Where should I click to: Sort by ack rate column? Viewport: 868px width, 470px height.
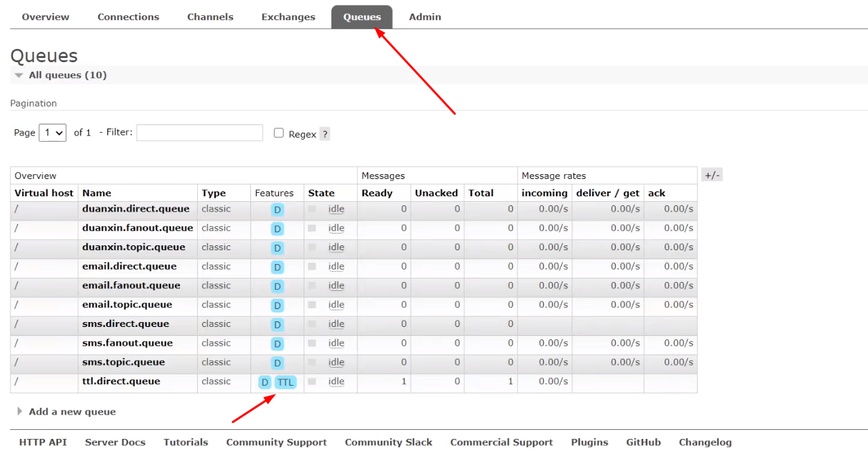(656, 193)
